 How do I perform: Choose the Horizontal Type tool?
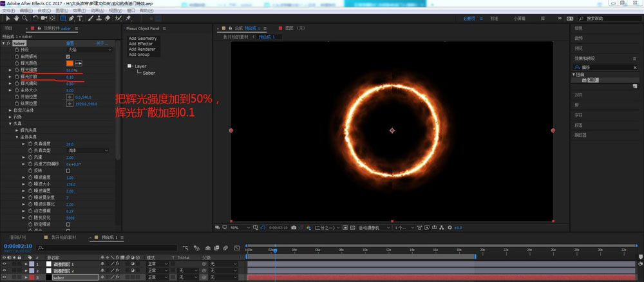click(x=79, y=19)
